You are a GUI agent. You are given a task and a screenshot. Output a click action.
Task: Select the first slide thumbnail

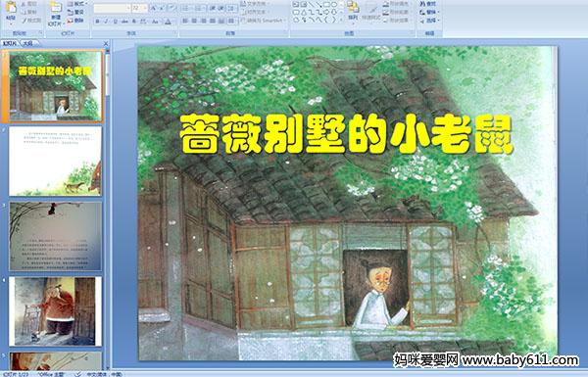point(55,86)
